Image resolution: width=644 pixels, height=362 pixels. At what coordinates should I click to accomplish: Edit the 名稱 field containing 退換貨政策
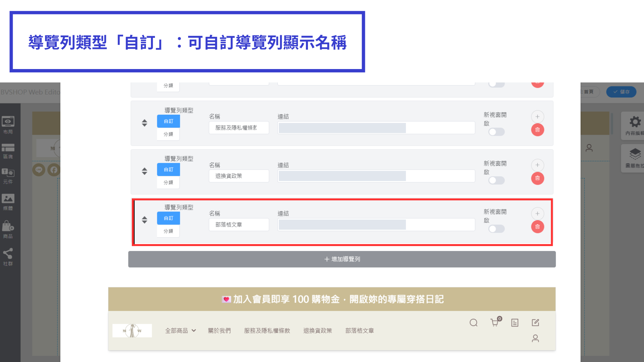(239, 176)
